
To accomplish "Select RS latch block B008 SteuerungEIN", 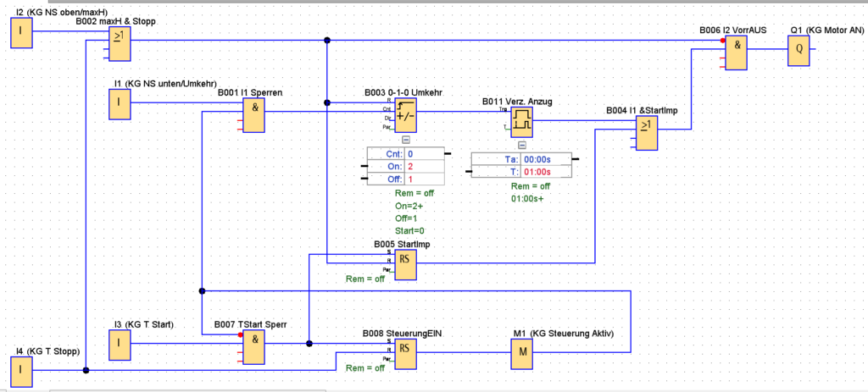I will pyautogui.click(x=405, y=354).
